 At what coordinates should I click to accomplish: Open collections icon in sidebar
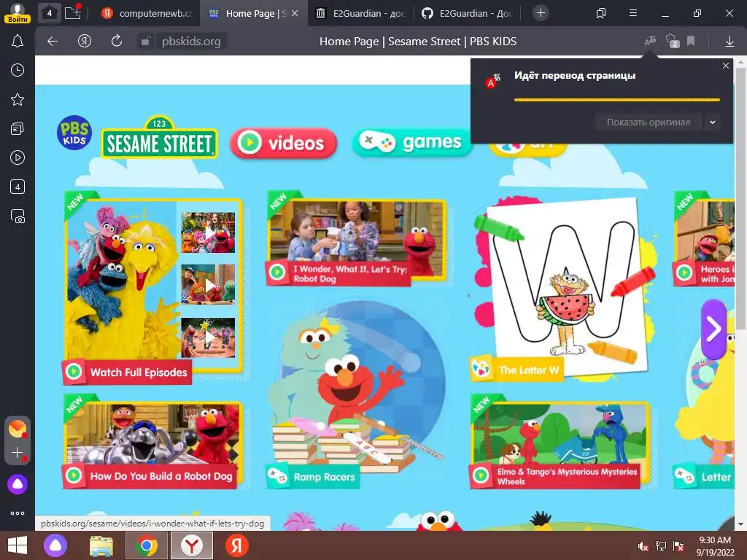click(x=18, y=128)
